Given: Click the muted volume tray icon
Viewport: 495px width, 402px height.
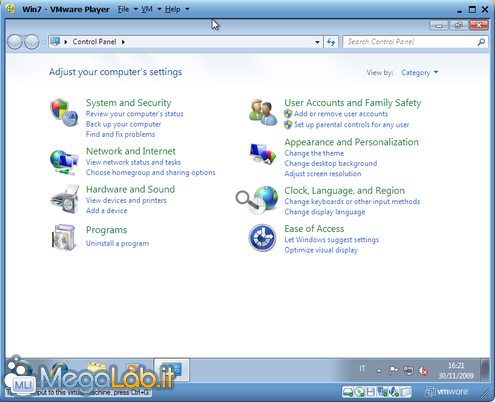Looking at the screenshot, I should click(423, 370).
